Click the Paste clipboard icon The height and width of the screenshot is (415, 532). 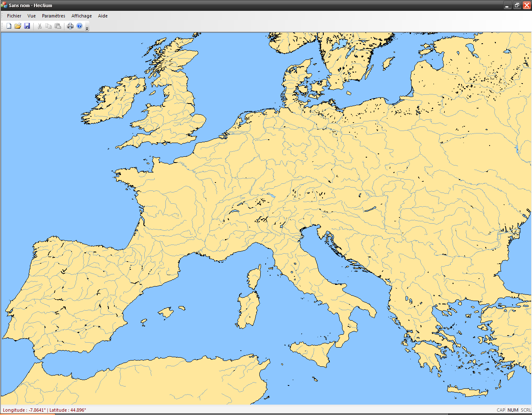tap(58, 26)
